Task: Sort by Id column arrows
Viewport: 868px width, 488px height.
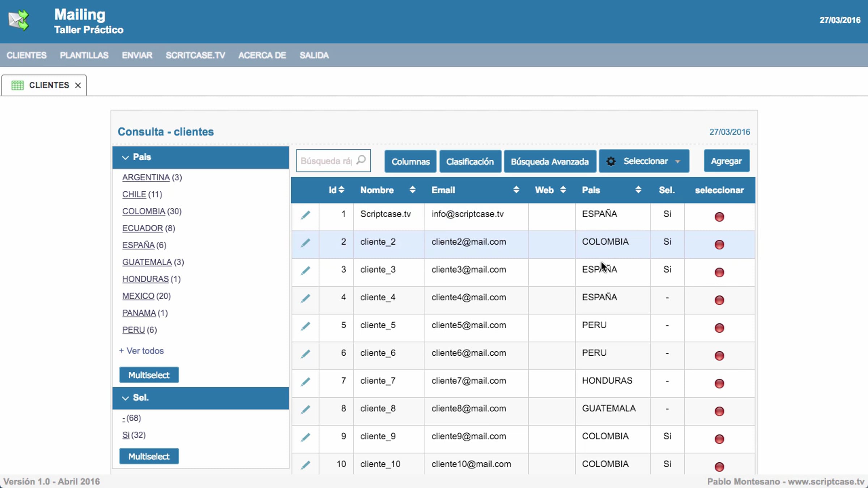Action: click(341, 190)
